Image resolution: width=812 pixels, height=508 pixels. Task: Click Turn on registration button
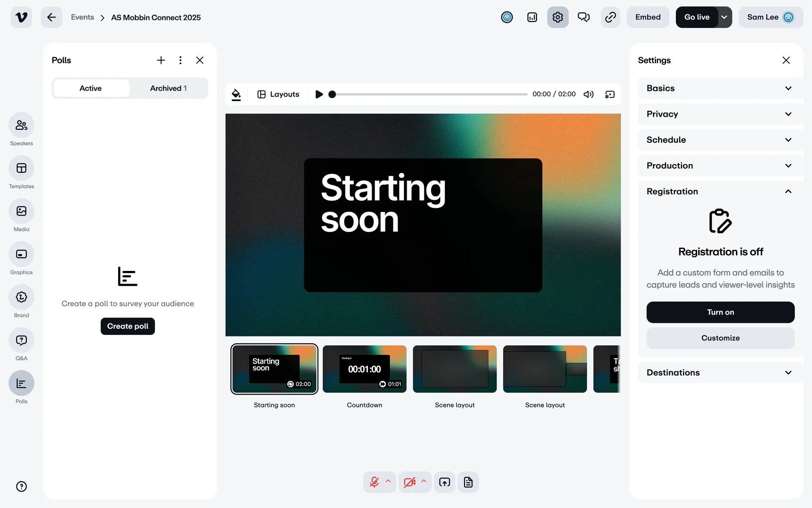720,312
